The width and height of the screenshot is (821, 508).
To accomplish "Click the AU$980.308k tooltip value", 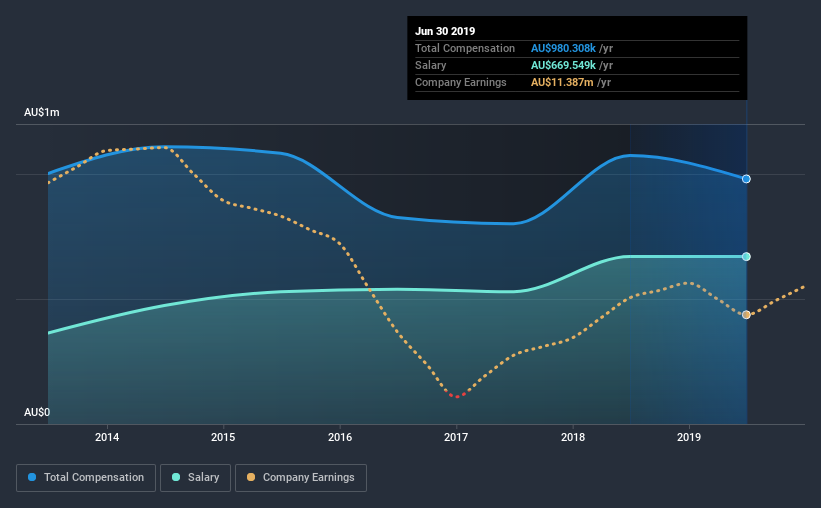I will 563,48.
